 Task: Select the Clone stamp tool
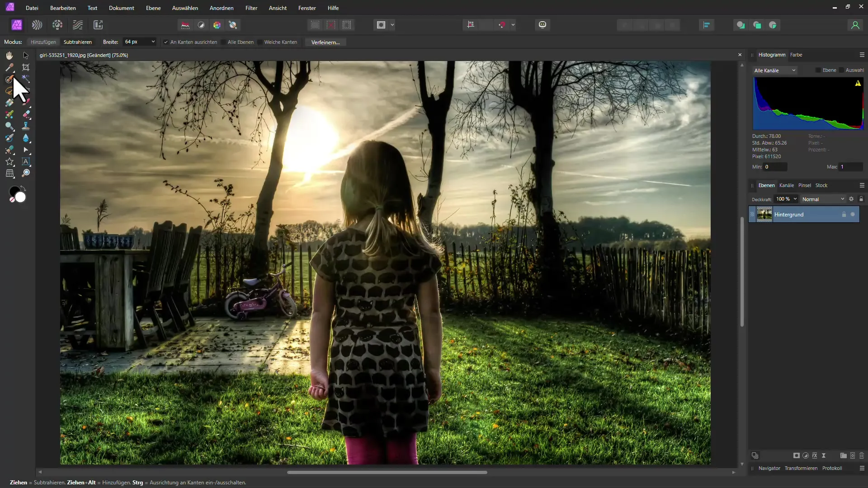(x=26, y=126)
